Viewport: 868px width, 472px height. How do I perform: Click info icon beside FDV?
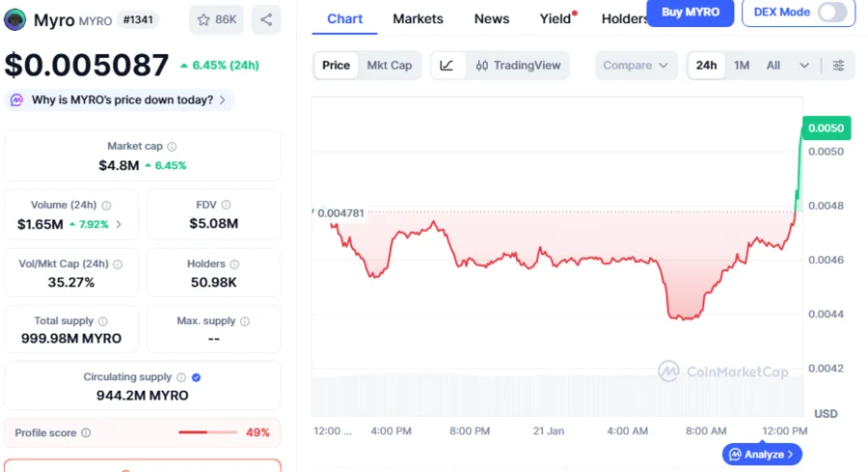pos(227,205)
